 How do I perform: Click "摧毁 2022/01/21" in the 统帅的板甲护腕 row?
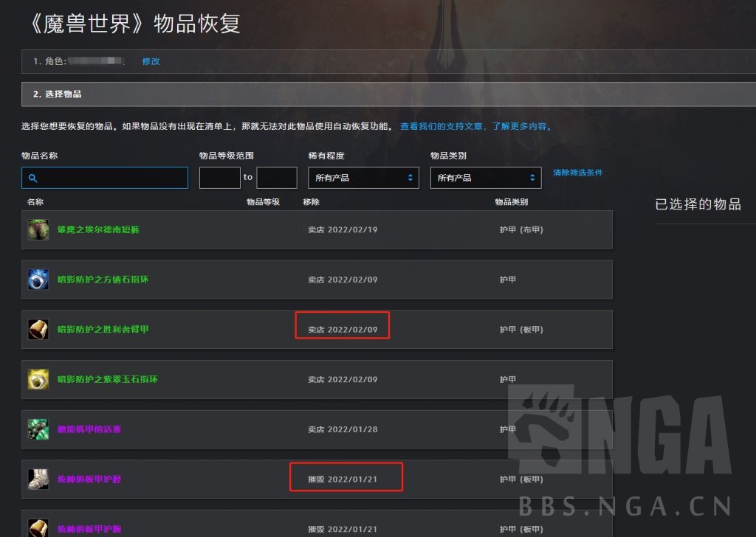(x=343, y=529)
